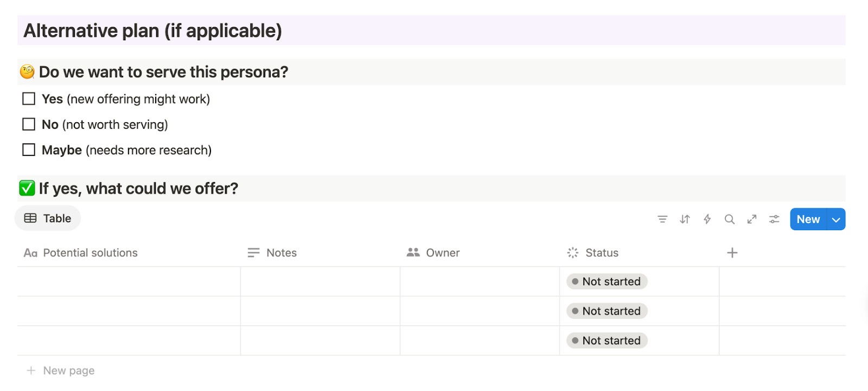Screen dimensions: 868x391
Task: Click the blue New button
Action: pyautogui.click(x=808, y=219)
